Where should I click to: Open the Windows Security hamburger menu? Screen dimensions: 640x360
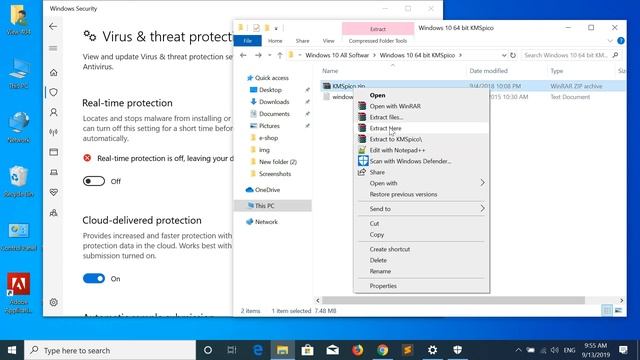coord(53,48)
